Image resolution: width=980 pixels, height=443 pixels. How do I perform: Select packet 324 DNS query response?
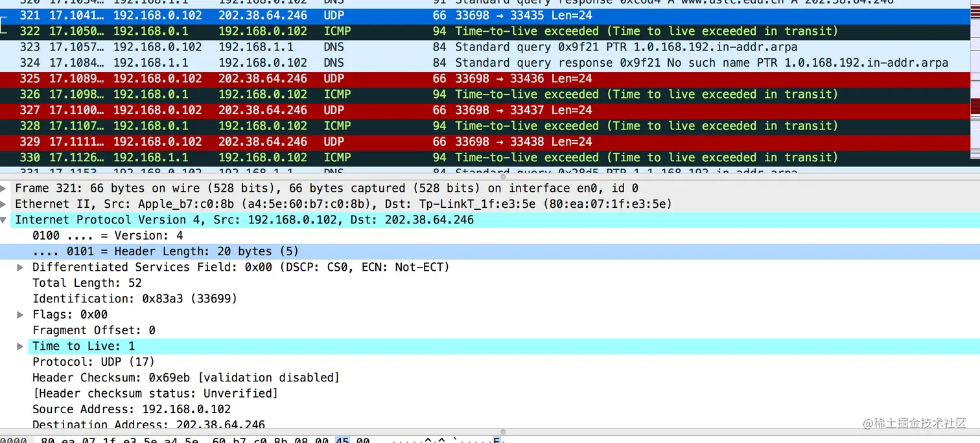pyautogui.click(x=485, y=63)
